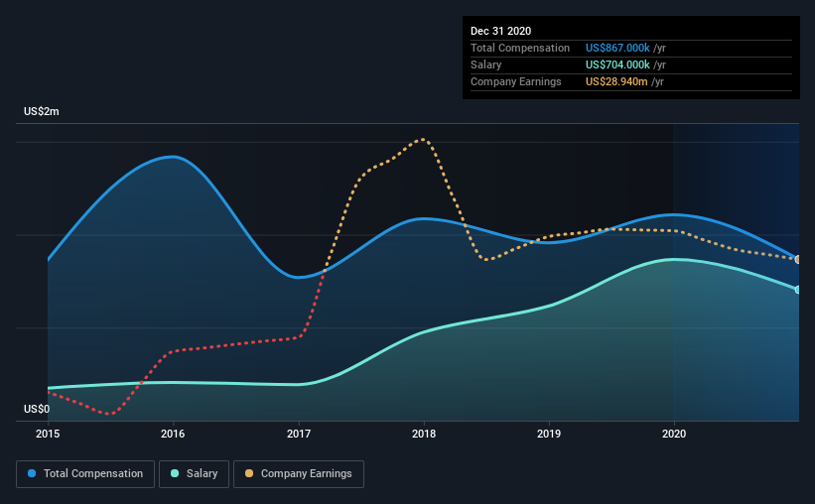Click the 2020 x-axis label

(674, 434)
